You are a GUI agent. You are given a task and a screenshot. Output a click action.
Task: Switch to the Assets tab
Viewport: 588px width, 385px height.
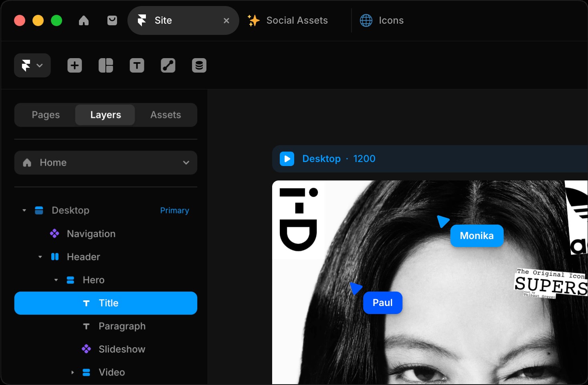tap(166, 115)
